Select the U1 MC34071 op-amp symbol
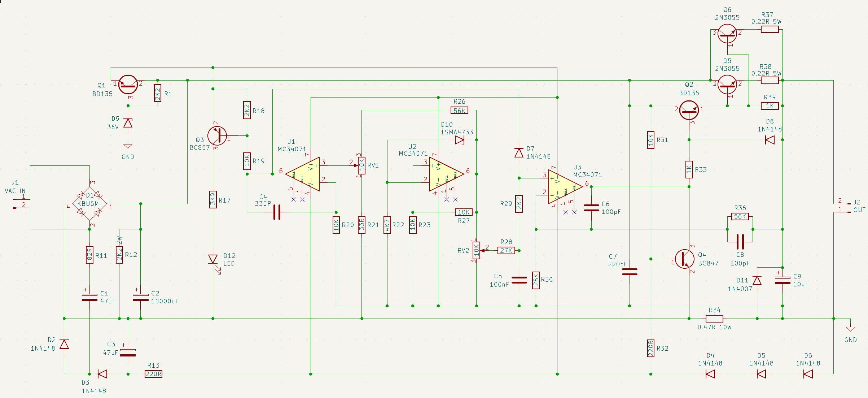Image resolution: width=868 pixels, height=398 pixels. tap(302, 174)
